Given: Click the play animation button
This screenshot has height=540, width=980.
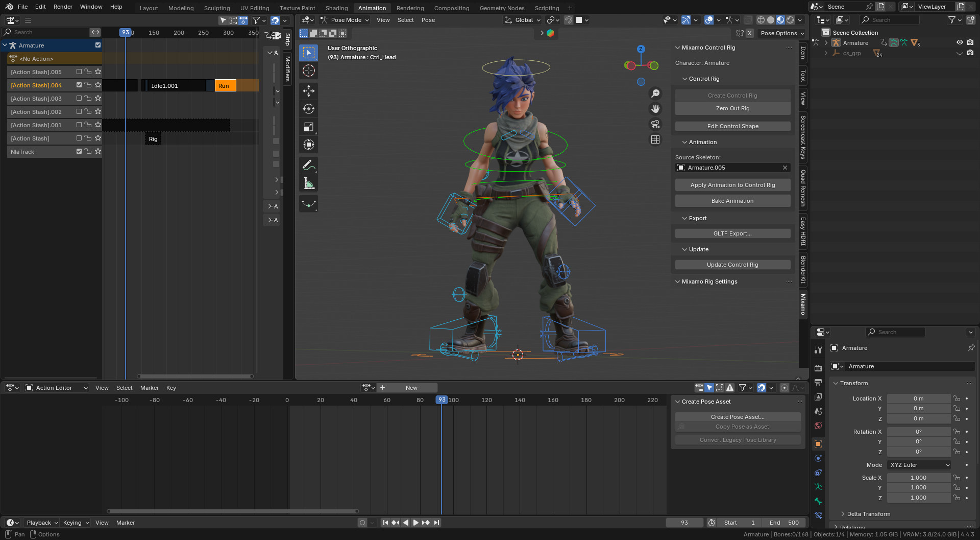Looking at the screenshot, I should pos(415,523).
